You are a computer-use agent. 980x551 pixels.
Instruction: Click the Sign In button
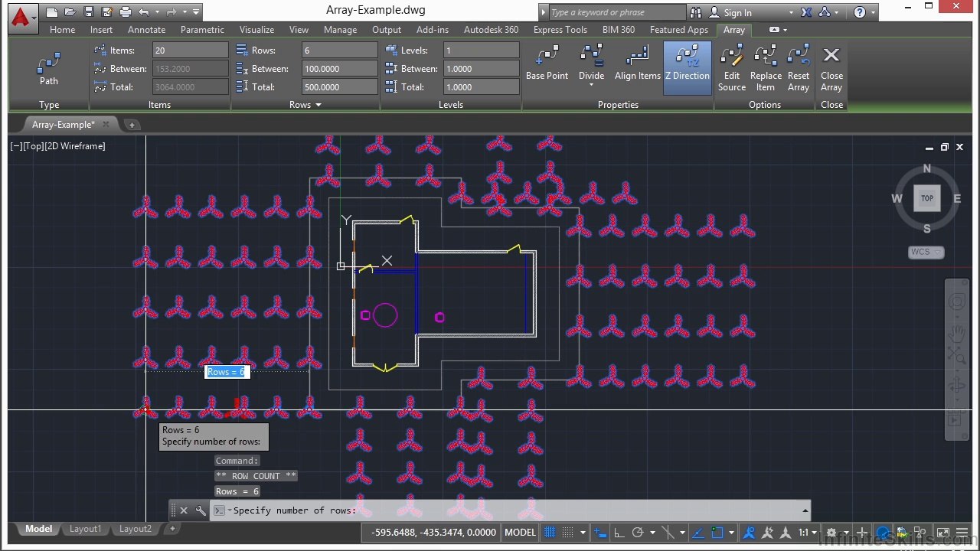[730, 12]
